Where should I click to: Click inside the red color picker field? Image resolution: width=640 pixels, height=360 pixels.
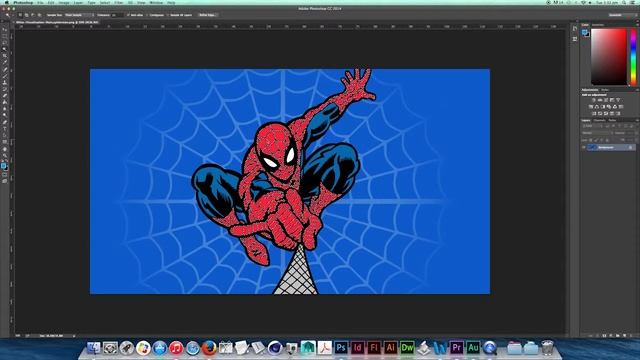coord(609,56)
